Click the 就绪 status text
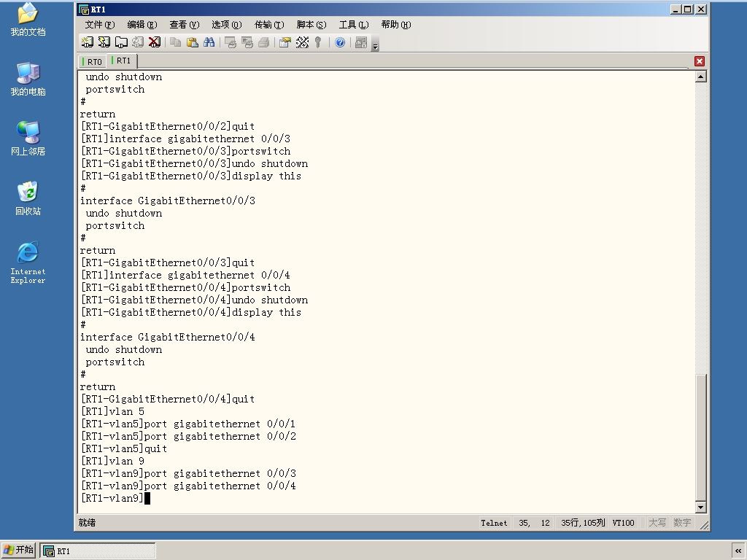Image resolution: width=747 pixels, height=560 pixels. (88, 523)
